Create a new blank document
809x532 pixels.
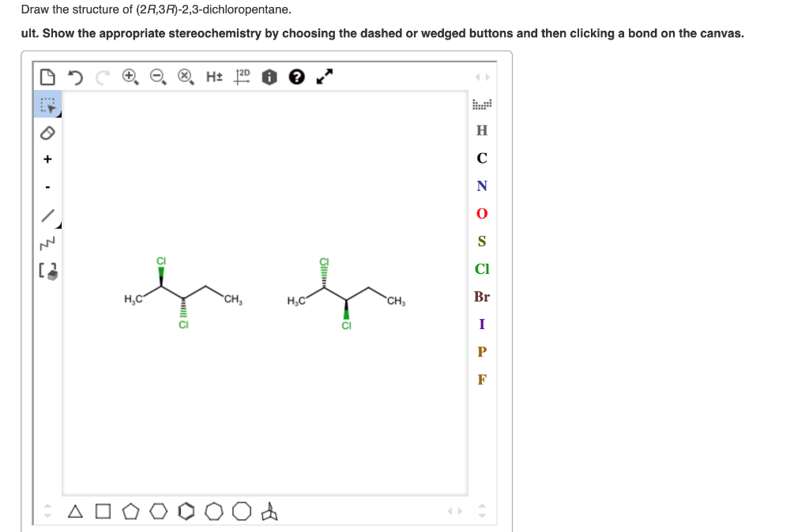(47, 77)
